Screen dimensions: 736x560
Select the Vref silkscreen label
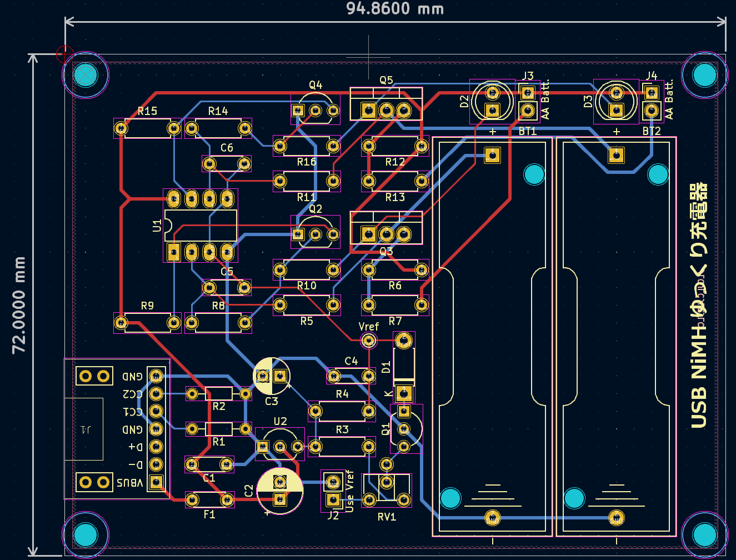pos(369,327)
